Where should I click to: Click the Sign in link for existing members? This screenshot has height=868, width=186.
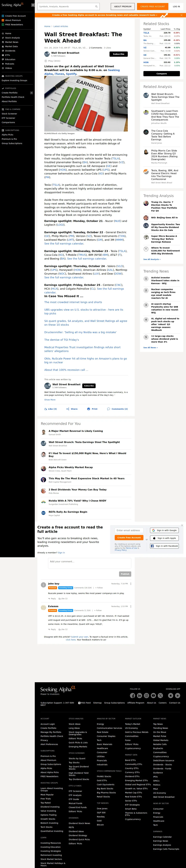[61, 553]
